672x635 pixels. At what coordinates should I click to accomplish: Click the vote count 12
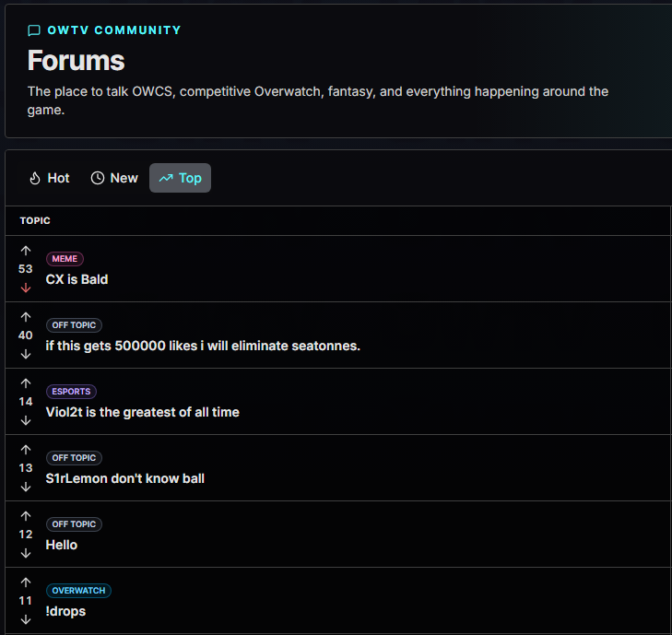point(26,535)
